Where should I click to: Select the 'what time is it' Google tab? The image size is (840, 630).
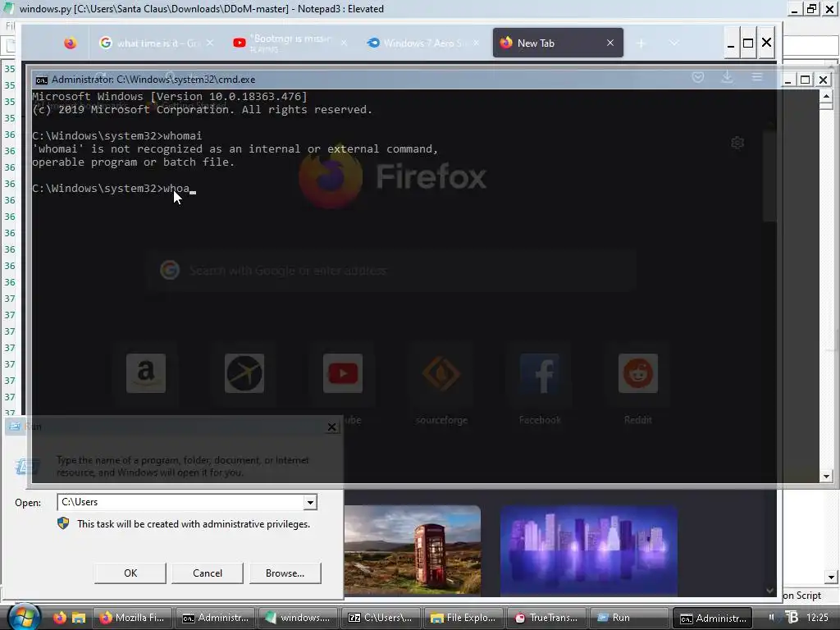coord(157,43)
